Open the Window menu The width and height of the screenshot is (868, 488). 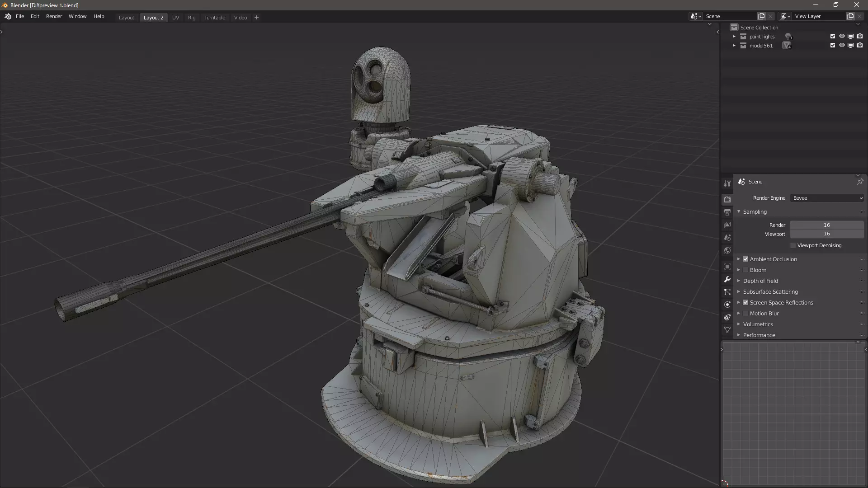77,16
